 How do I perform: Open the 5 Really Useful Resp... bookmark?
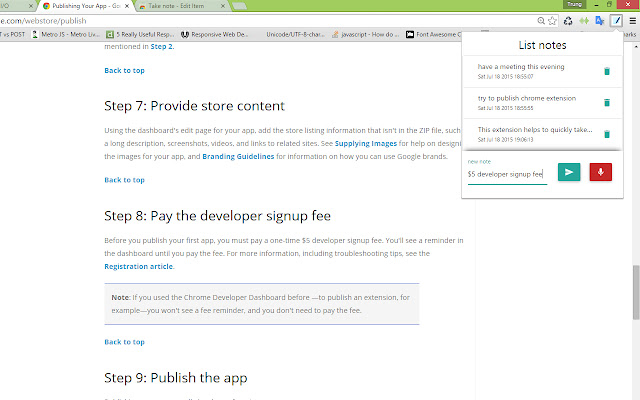(140, 35)
